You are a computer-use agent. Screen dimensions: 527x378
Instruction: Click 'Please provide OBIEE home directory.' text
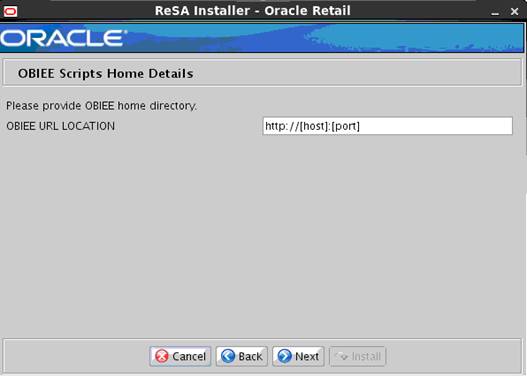coord(101,106)
